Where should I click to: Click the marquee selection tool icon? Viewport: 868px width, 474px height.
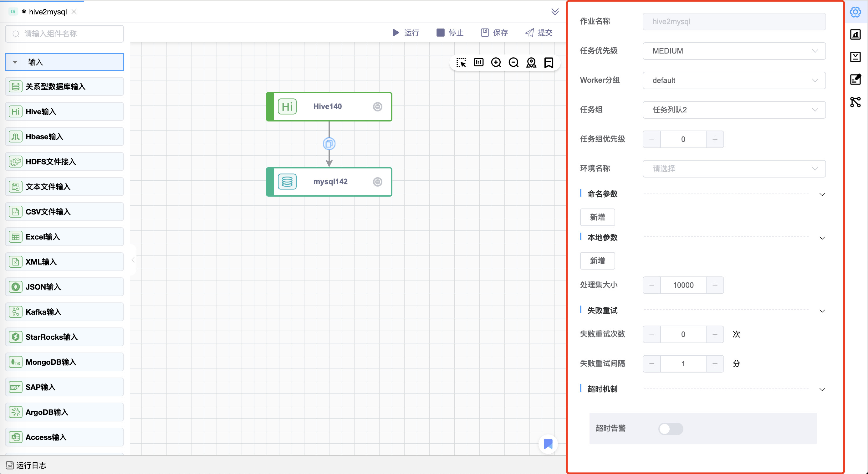[x=461, y=63]
